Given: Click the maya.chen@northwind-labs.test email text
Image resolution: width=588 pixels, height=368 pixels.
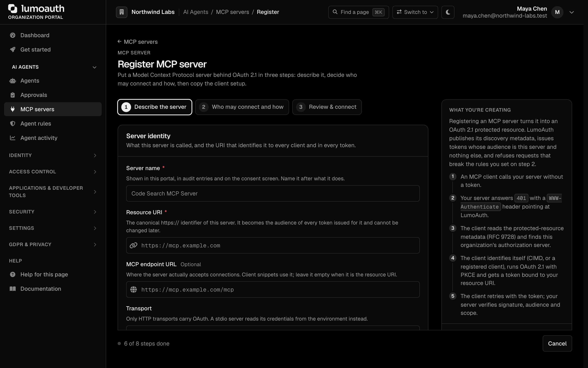Looking at the screenshot, I should [505, 16].
